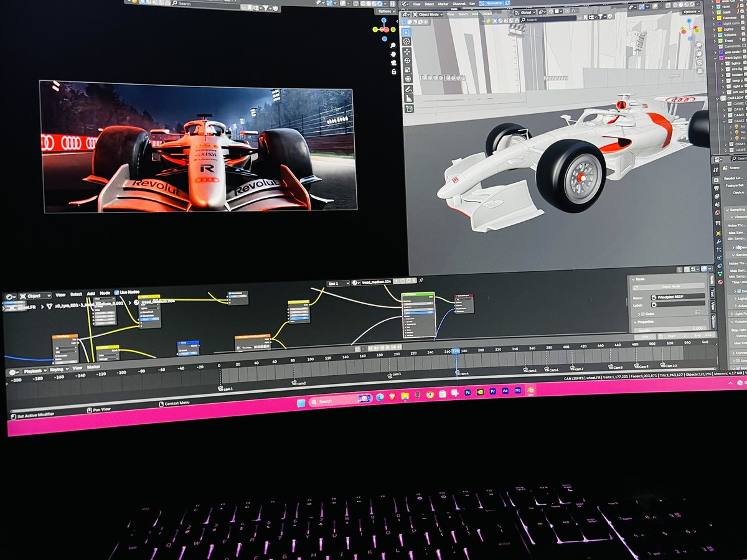Open Add menu in node editor header
747x560 pixels.
point(91,294)
